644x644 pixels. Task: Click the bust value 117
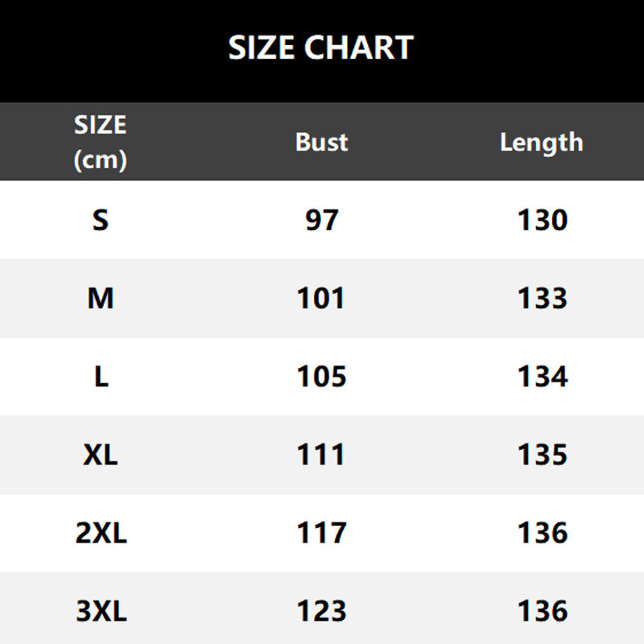[x=321, y=533]
